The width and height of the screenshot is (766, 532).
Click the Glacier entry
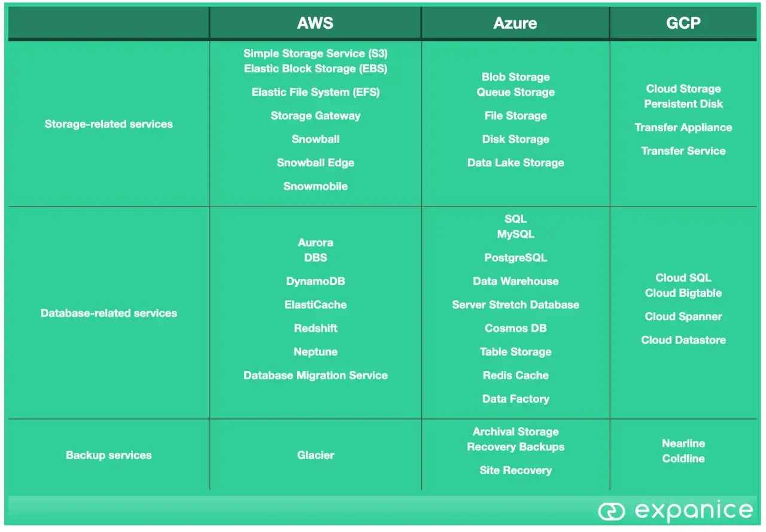click(x=315, y=455)
